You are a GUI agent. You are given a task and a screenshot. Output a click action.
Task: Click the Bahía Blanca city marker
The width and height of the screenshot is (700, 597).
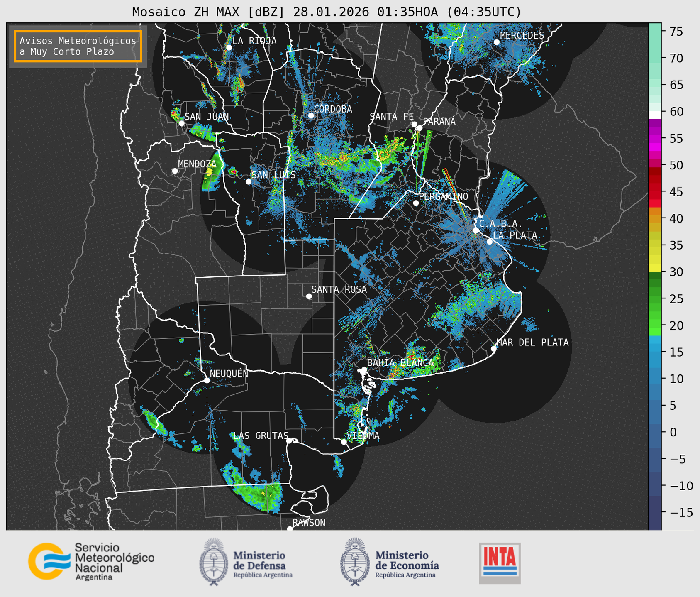click(x=364, y=369)
